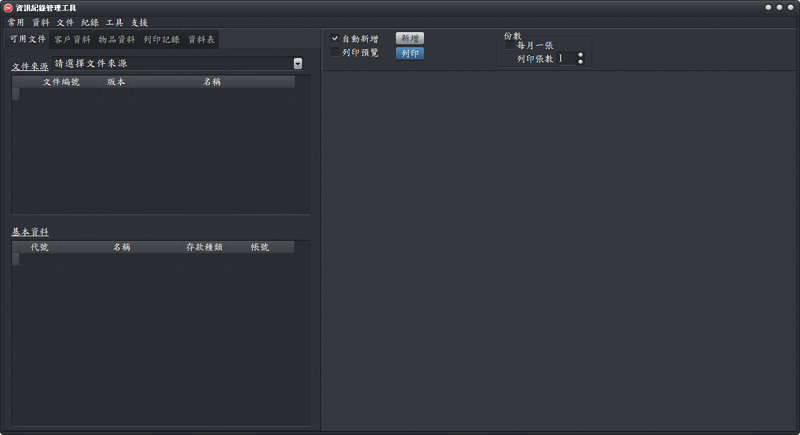Sort by the 代號 column header

(39, 247)
